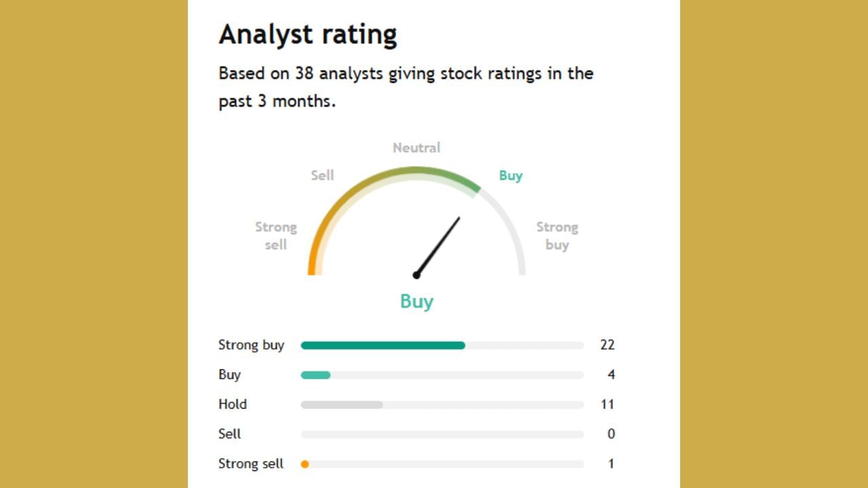
Task: Click the large Buy verdict text
Action: [416, 301]
